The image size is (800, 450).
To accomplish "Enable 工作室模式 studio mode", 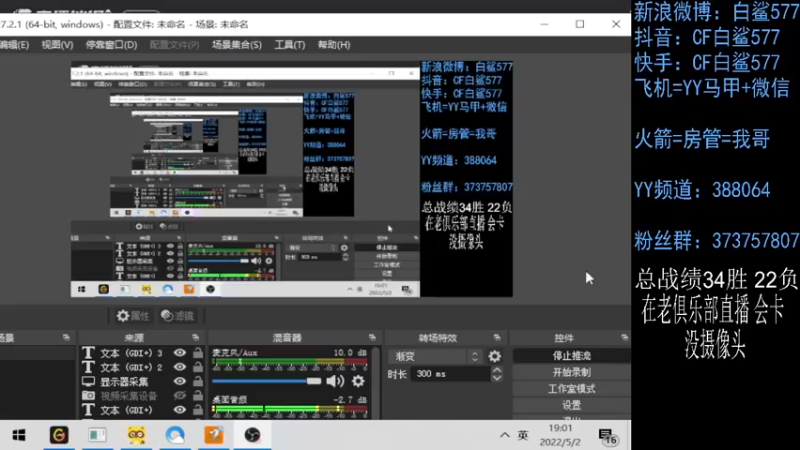I will coord(571,389).
